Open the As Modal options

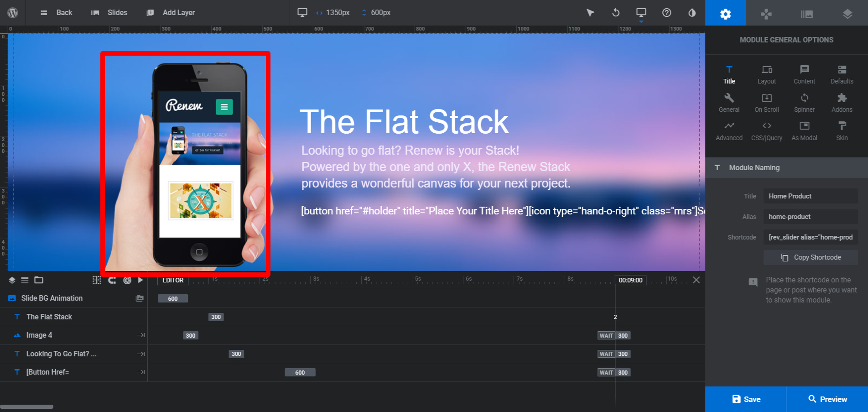(804, 131)
